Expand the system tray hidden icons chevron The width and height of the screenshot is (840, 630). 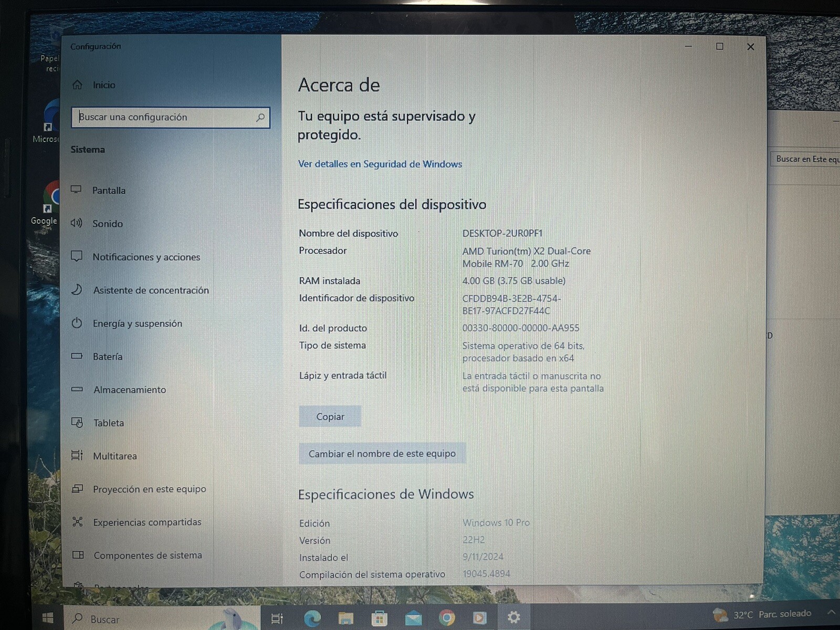point(831,613)
